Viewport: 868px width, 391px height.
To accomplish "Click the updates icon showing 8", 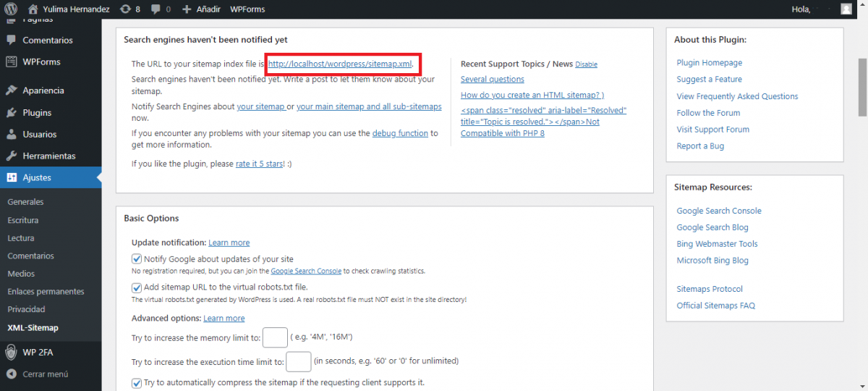I will pyautogui.click(x=125, y=9).
